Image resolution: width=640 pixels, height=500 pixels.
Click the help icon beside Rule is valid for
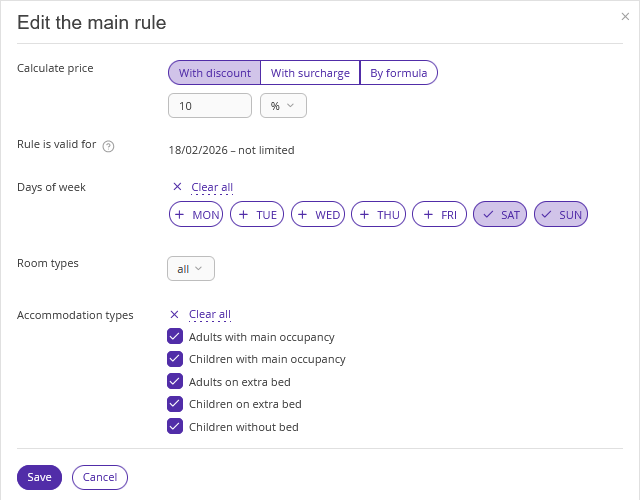[109, 146]
